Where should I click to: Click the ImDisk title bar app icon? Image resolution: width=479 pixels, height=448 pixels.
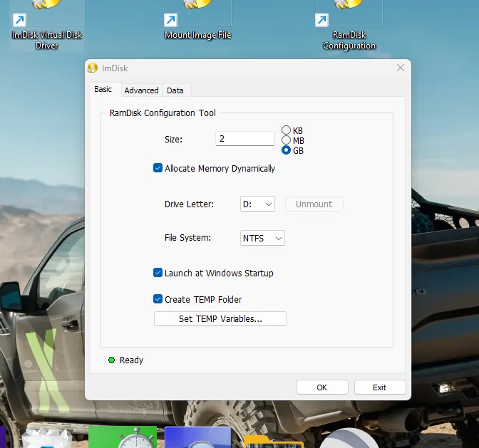point(93,68)
